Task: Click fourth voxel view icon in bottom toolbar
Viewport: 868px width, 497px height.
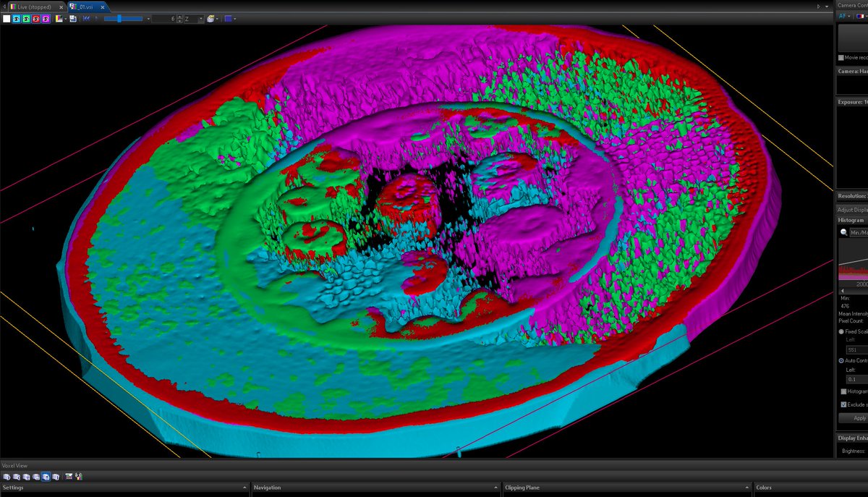Action: point(36,477)
